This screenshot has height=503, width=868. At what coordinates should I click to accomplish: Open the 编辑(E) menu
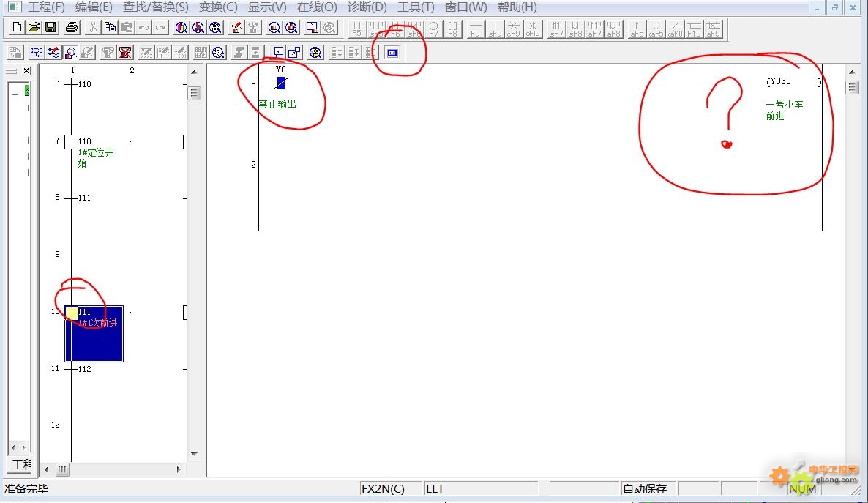point(94,7)
